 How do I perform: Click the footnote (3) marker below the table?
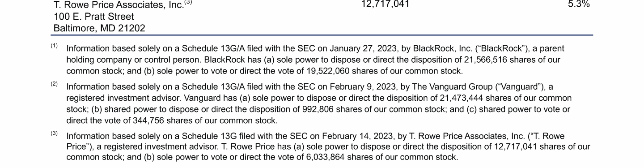(x=54, y=134)
